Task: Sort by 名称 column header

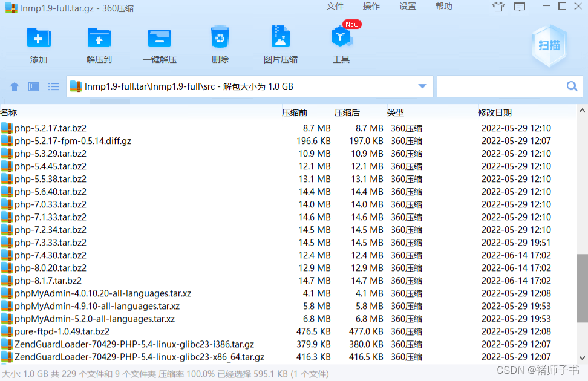Action: pos(9,112)
